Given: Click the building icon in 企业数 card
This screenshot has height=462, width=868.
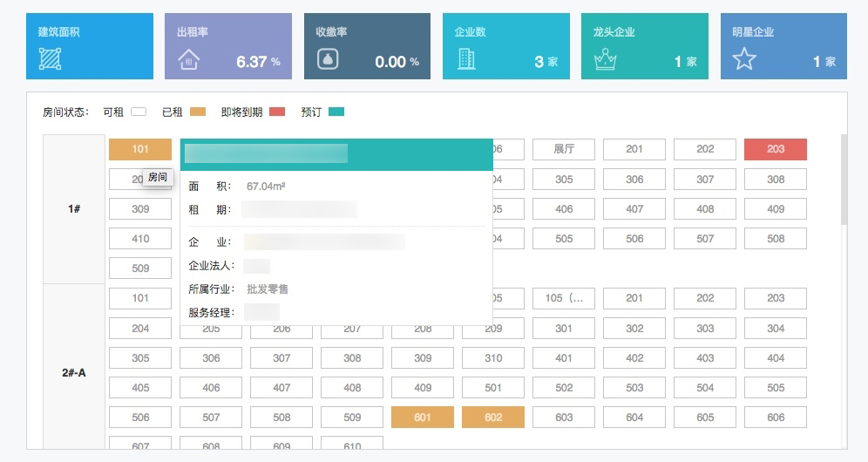Looking at the screenshot, I should 466,59.
